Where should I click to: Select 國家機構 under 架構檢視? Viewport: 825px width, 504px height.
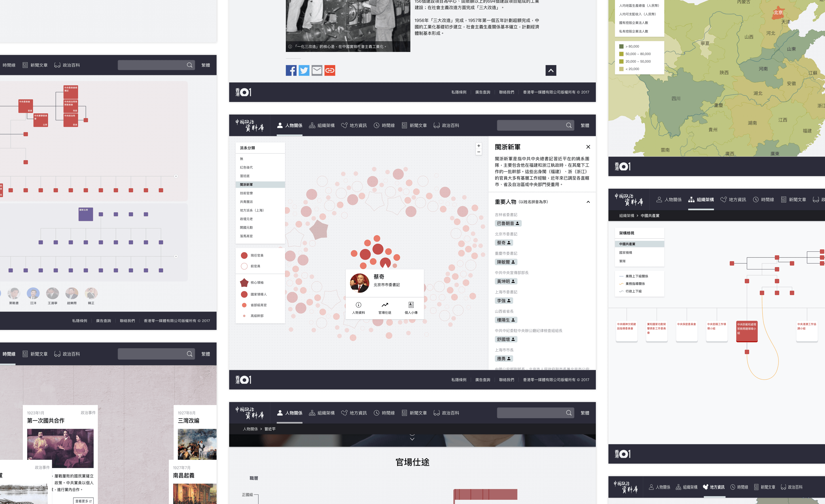[639, 253]
